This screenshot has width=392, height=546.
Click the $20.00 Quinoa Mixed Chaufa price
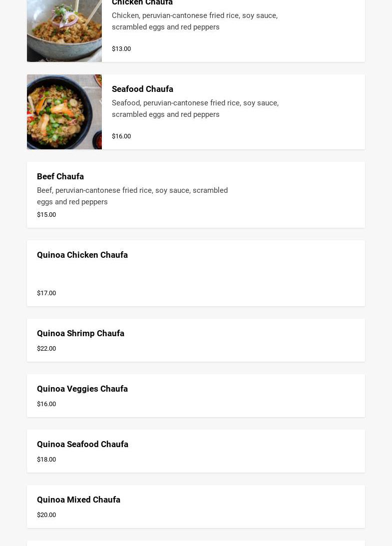(x=46, y=515)
